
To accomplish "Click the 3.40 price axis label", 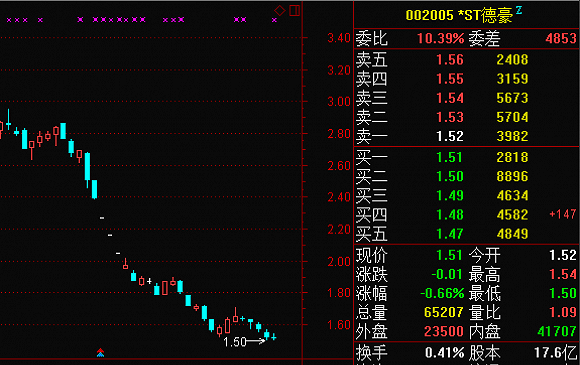I will click(339, 38).
